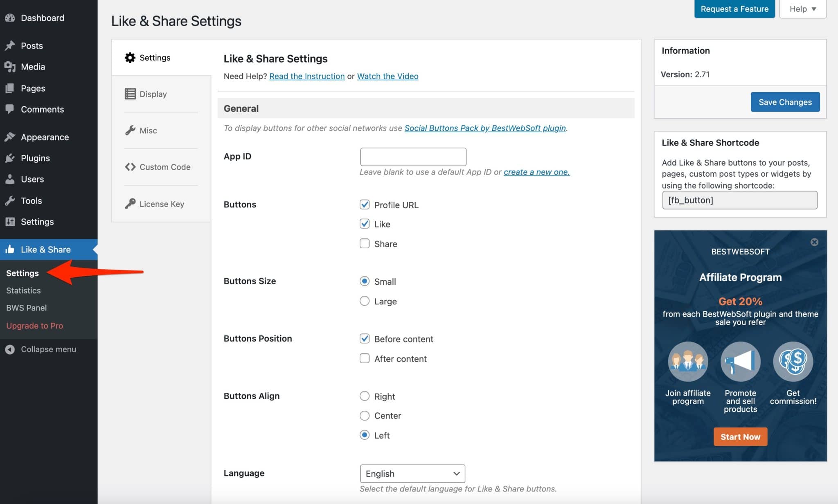Click the Custom Code brackets icon
The height and width of the screenshot is (504, 838).
[130, 167]
